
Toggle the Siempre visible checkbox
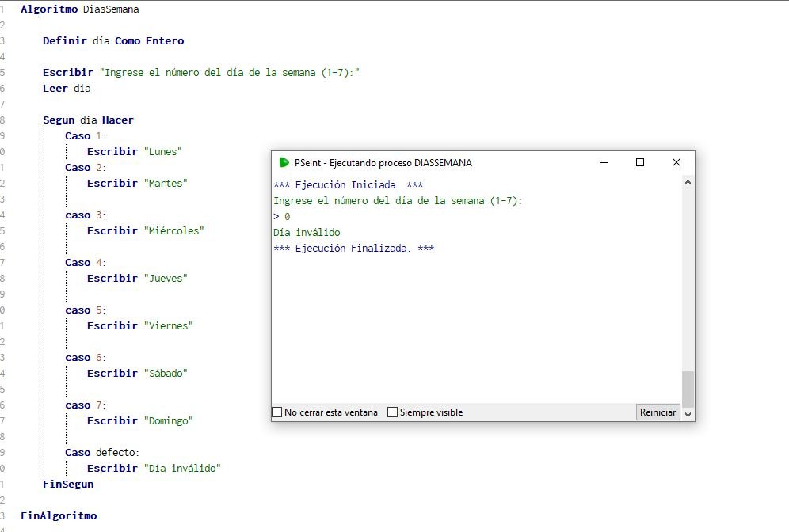392,412
